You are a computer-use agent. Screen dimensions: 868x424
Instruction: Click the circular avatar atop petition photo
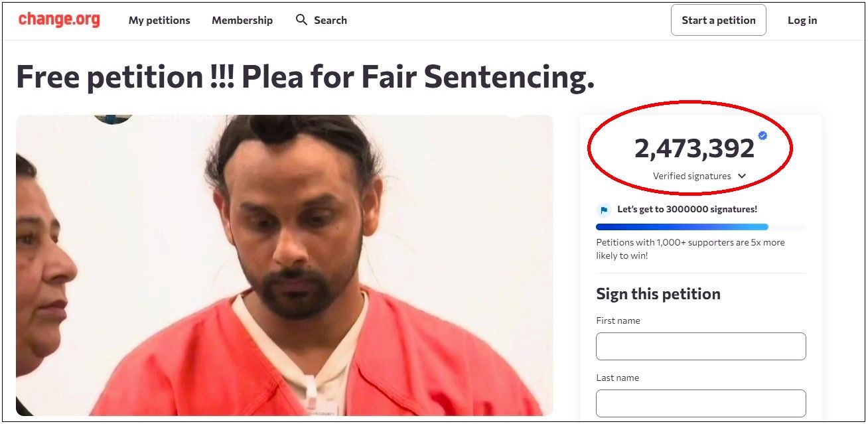click(x=113, y=119)
